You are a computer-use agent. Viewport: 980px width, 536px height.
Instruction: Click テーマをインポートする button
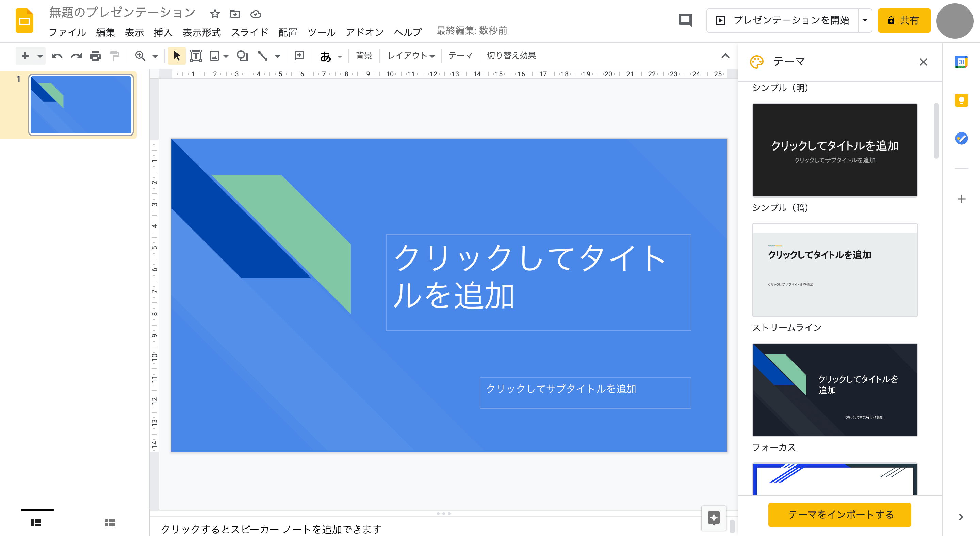pos(839,515)
